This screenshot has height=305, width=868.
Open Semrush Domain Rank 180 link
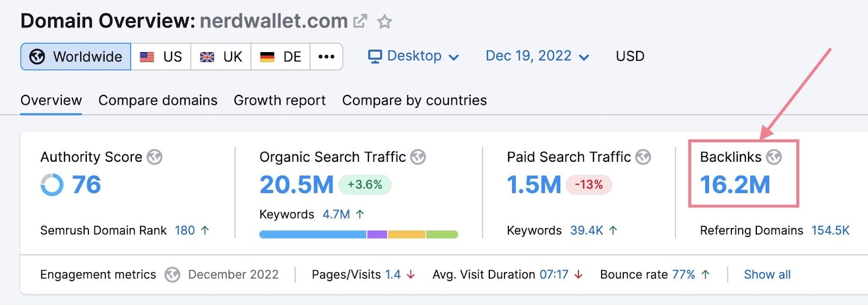pyautogui.click(x=185, y=231)
